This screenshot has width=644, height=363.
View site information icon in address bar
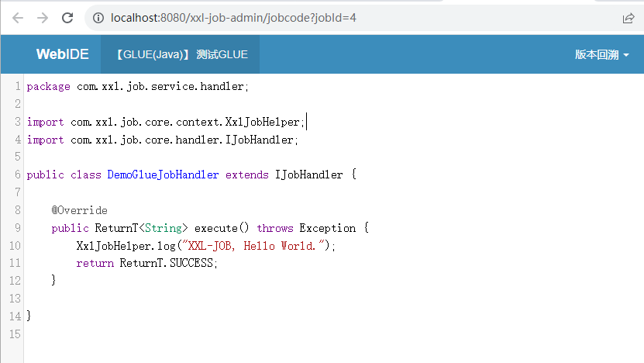pyautogui.click(x=98, y=18)
